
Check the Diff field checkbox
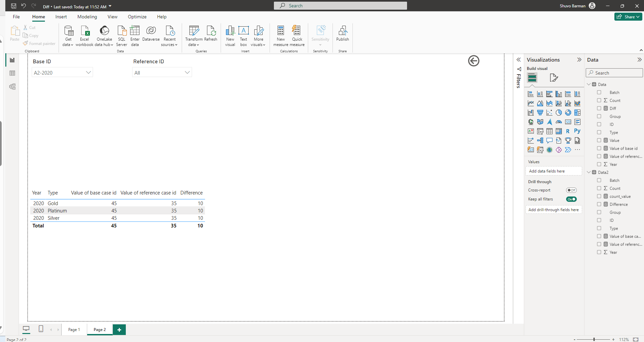599,108
